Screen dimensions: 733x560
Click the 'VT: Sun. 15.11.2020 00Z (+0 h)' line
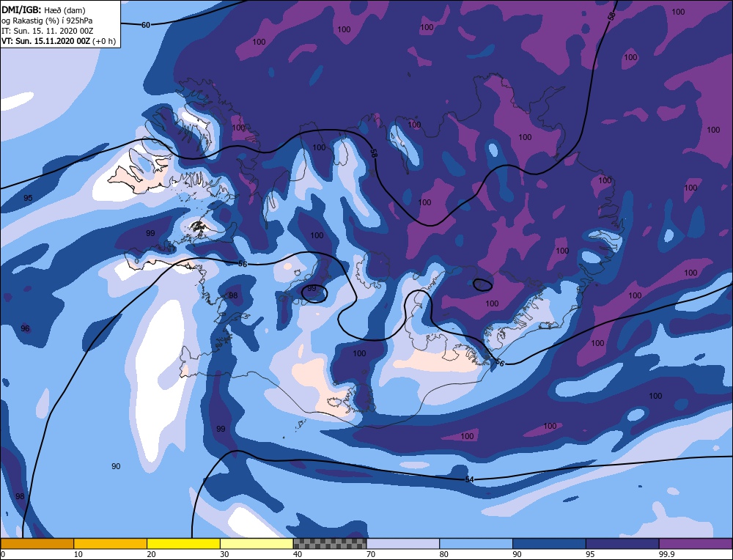coord(59,41)
